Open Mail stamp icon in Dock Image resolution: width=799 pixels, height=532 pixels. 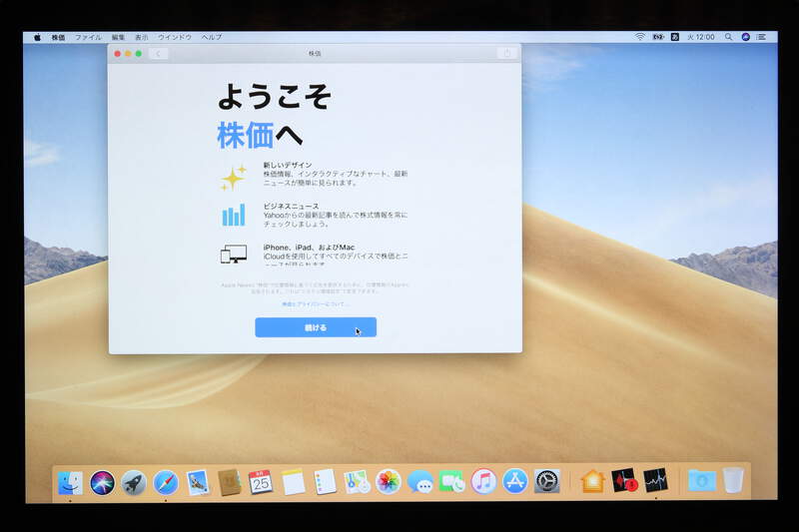pos(197,482)
